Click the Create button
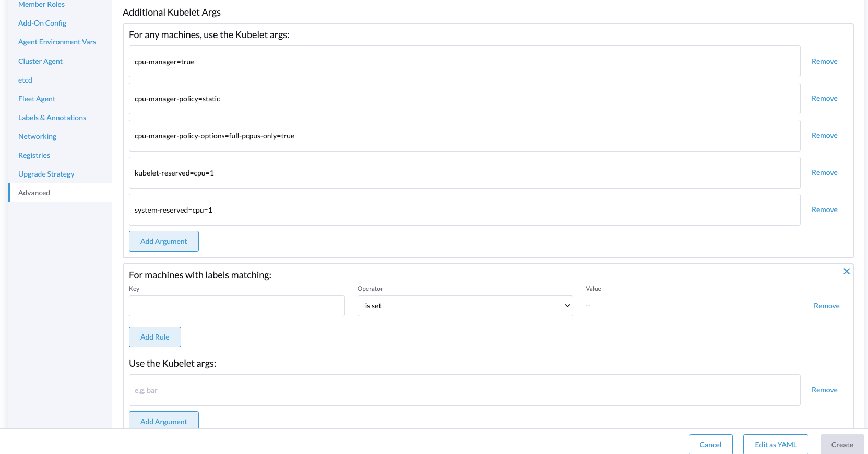This screenshot has height=454, width=868. (x=842, y=444)
